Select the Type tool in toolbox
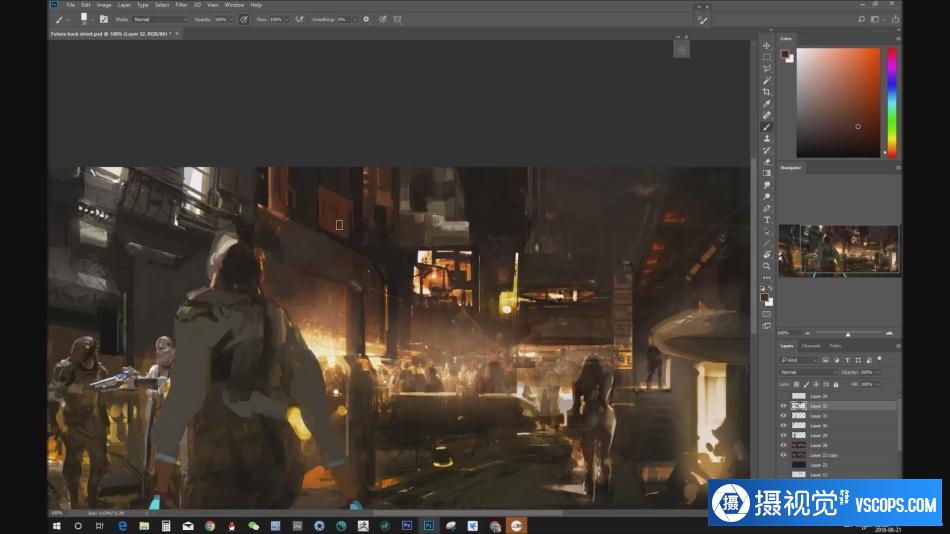The height and width of the screenshot is (534, 950). coord(766,220)
